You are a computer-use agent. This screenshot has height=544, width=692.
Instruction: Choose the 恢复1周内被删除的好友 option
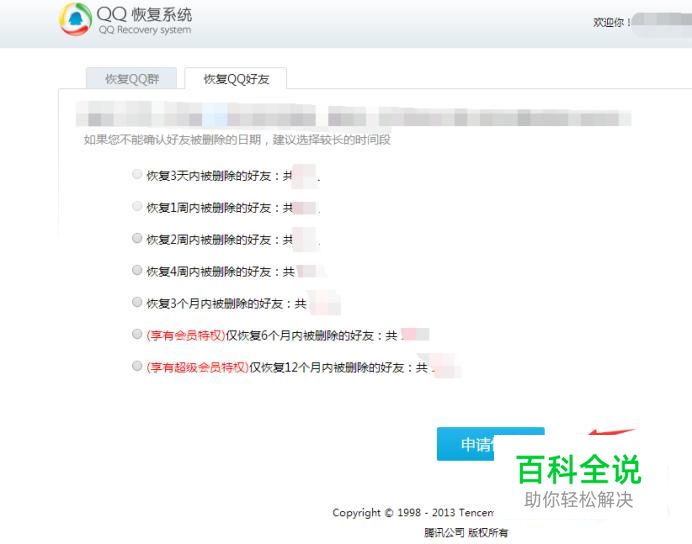click(137, 206)
